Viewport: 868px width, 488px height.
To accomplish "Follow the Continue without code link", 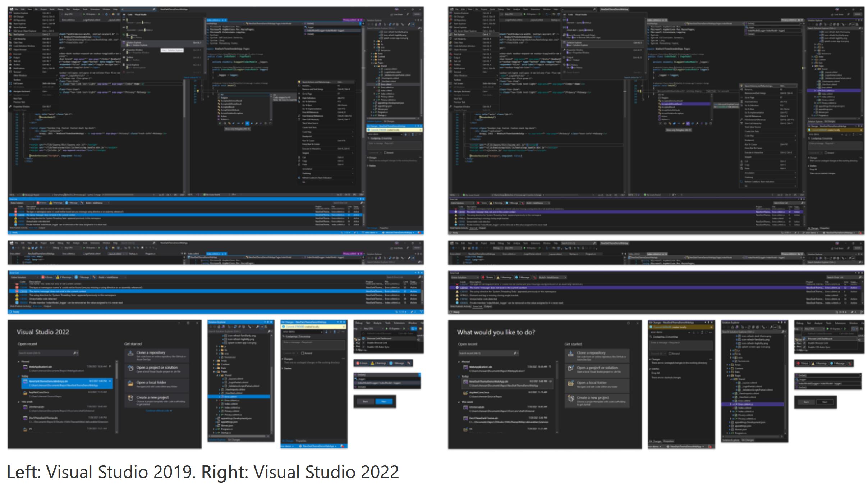I will pyautogui.click(x=159, y=411).
